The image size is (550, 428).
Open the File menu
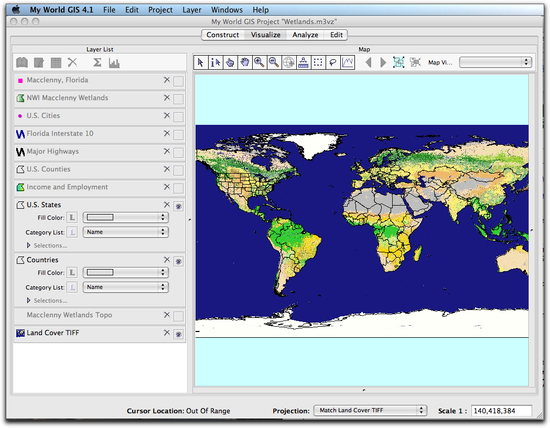coord(109,10)
